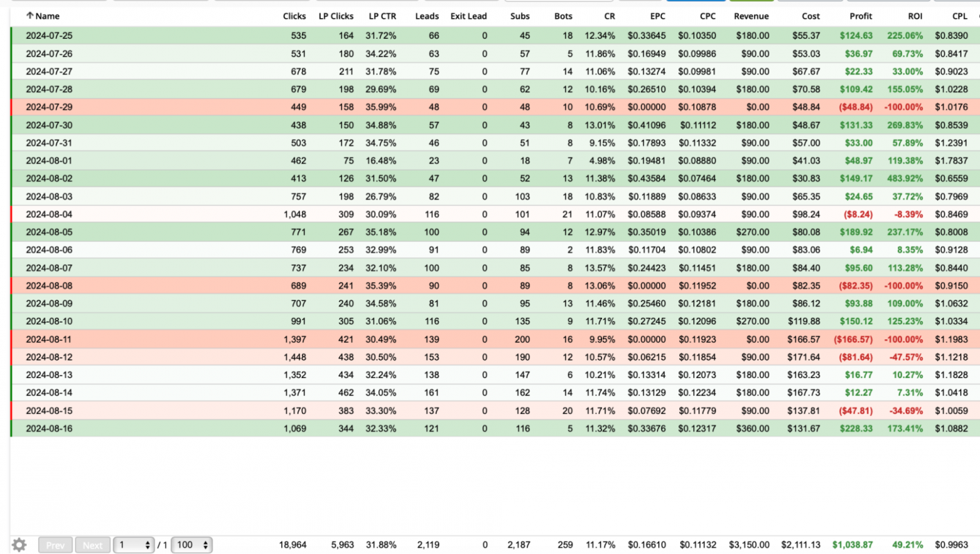Click the sort arrow beside Name header
Screen dimensions: 980x554
pos(30,16)
